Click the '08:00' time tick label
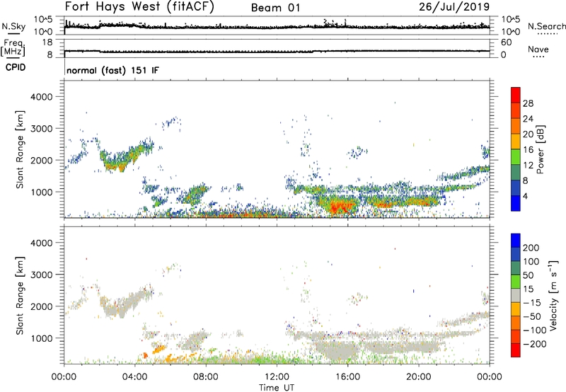 pyautogui.click(x=206, y=377)
